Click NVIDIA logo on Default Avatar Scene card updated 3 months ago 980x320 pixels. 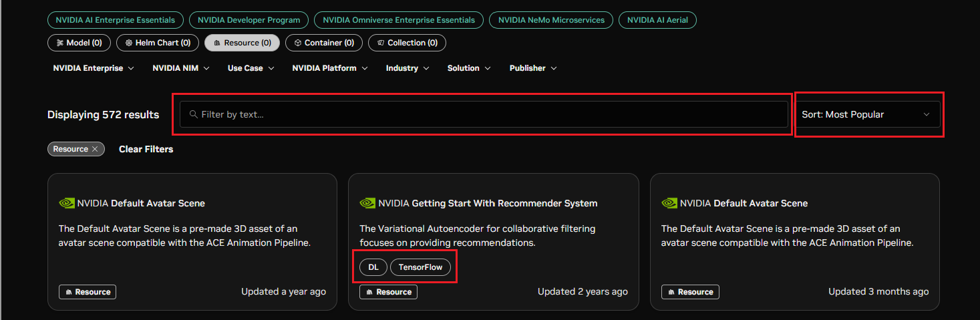tap(669, 203)
